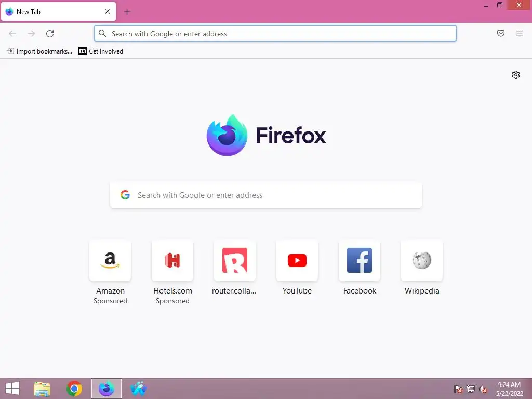The width and height of the screenshot is (532, 399).
Task: Click the toolbar address bar field
Action: click(275, 34)
